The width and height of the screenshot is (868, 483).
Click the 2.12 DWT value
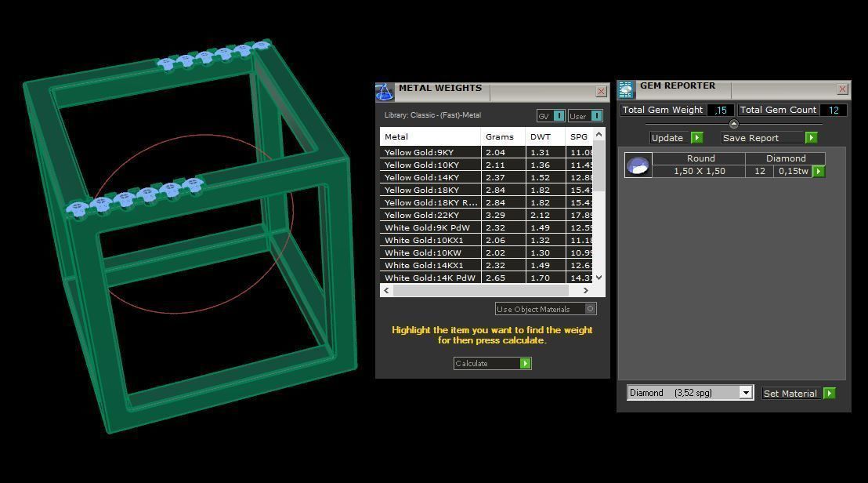point(540,215)
